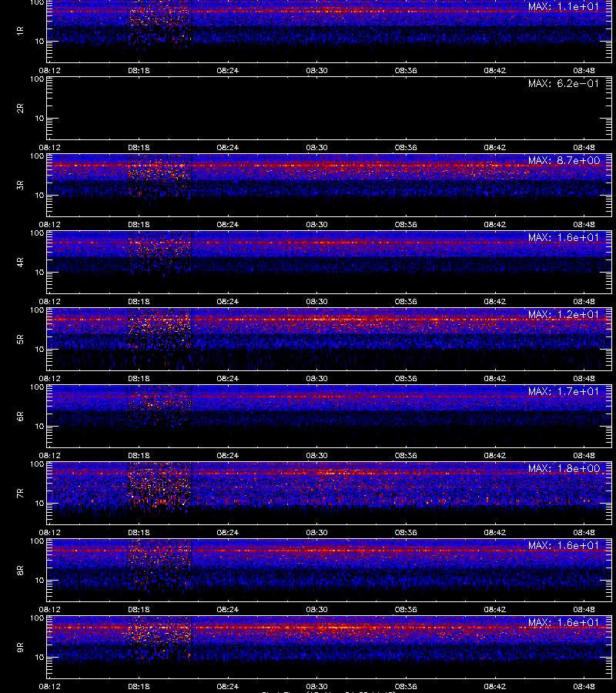Select the MAX: 1.6e+01 readout in panel 9R
The height and width of the screenshot is (693, 616).
(564, 622)
